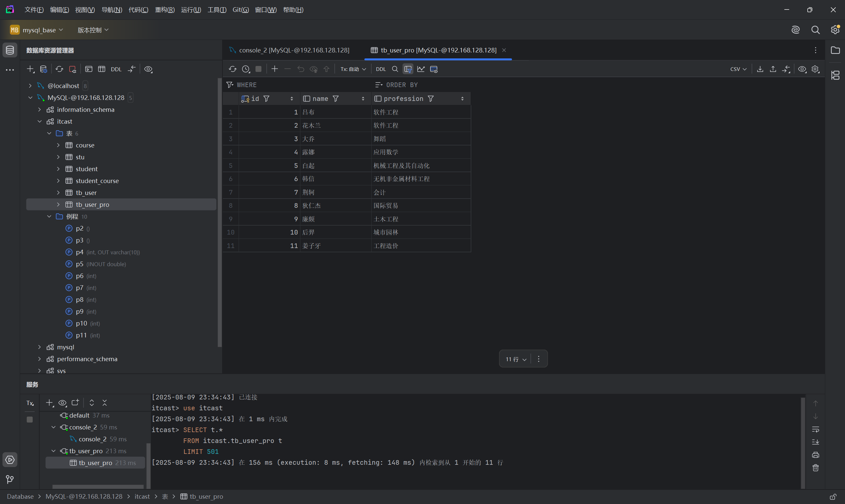Expand the tb_user table node
845x504 pixels.
click(x=58, y=193)
